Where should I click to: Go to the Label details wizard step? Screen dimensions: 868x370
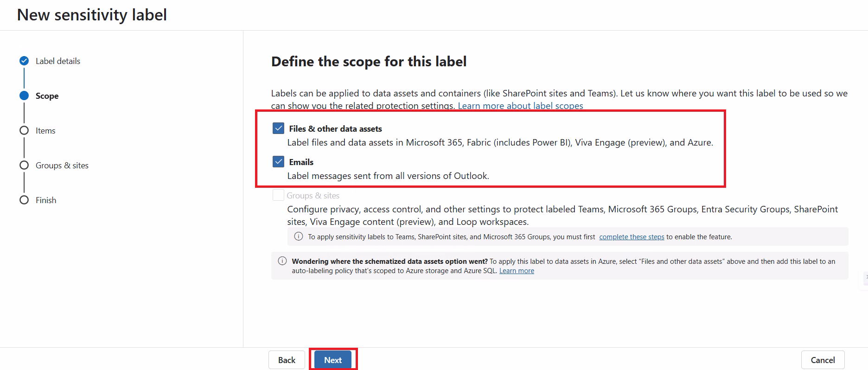pos(58,61)
